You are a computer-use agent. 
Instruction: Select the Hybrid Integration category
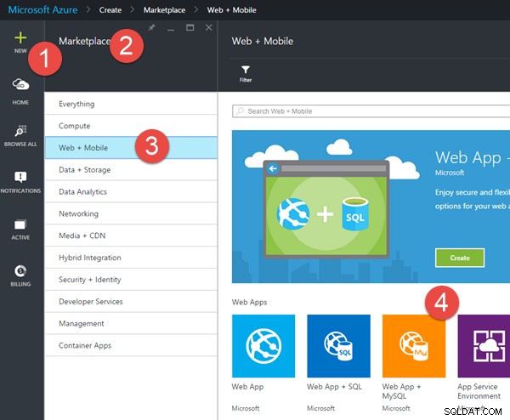click(131, 258)
